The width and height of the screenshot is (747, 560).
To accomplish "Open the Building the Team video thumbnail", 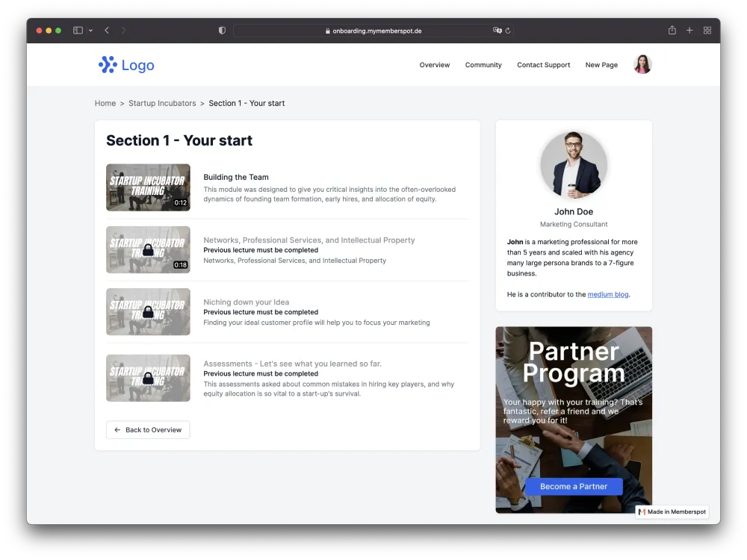I will point(148,187).
